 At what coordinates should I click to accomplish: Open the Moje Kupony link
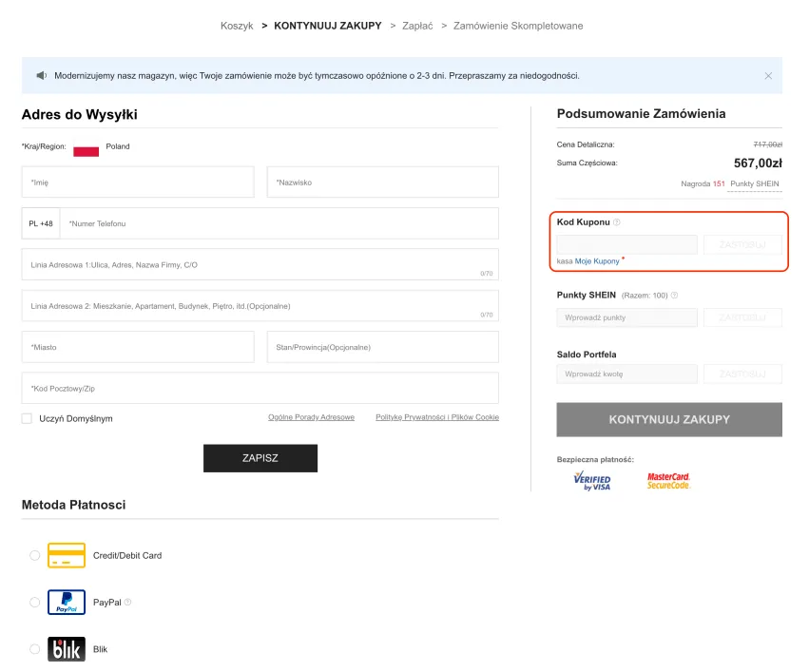(x=596, y=260)
